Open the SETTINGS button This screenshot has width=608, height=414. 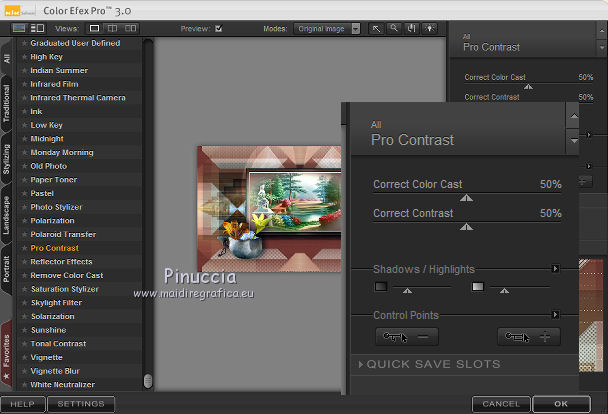tap(81, 404)
